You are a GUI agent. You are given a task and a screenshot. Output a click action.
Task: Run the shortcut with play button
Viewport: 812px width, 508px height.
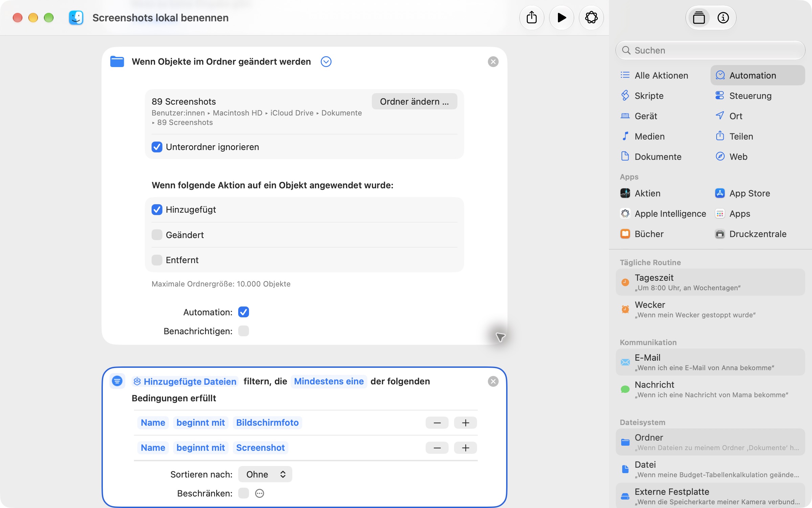[x=562, y=18]
